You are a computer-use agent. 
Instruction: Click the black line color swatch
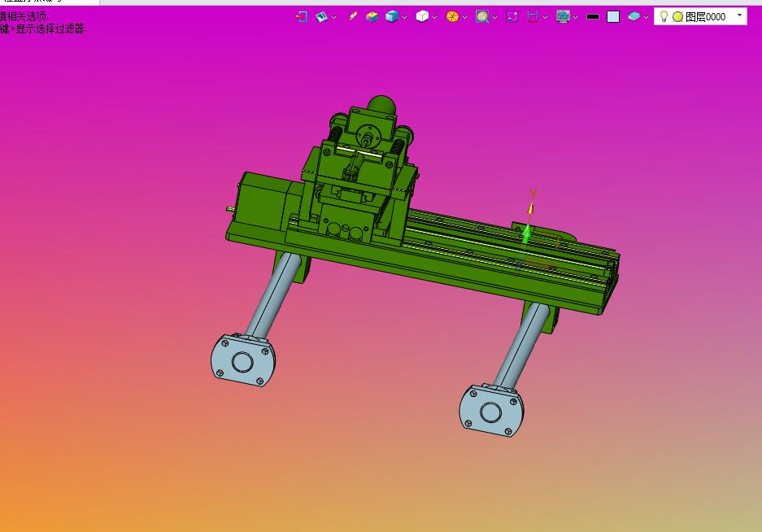tap(593, 17)
